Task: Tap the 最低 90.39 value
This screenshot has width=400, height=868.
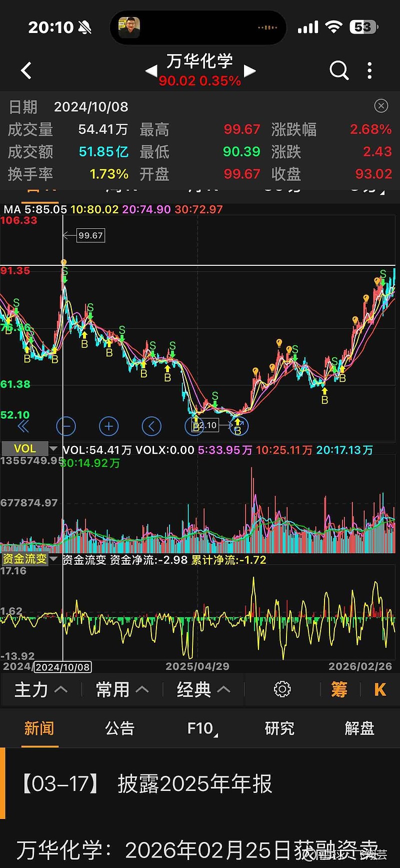Action: click(x=241, y=152)
